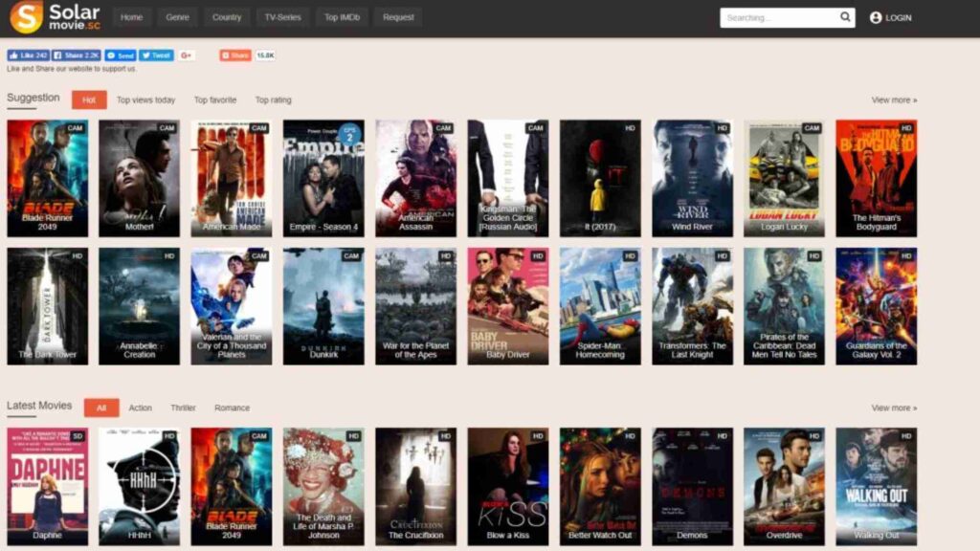Click the user avatar icon beside LOGIN
The height and width of the screenshot is (551, 980).
click(x=874, y=17)
